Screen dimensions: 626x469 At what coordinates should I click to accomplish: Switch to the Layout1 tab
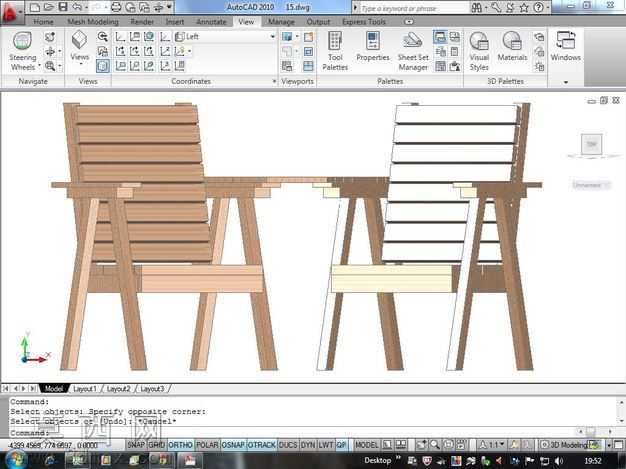(84, 389)
